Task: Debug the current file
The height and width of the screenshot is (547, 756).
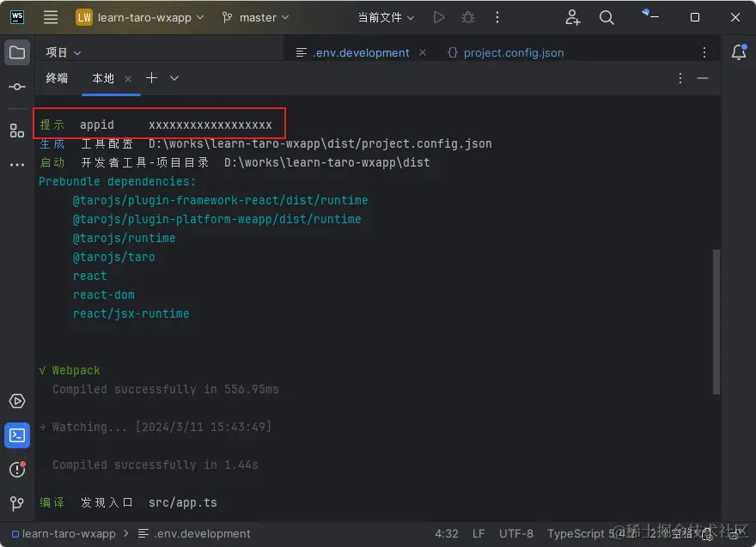Action: [468, 17]
